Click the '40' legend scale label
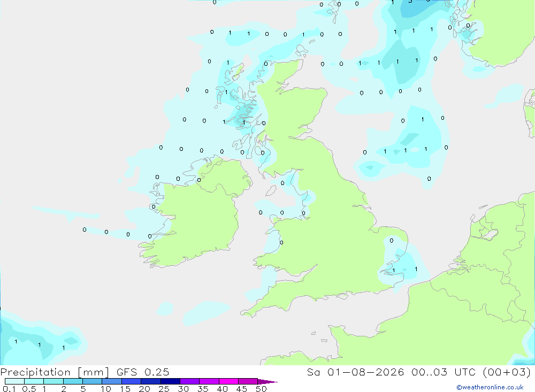The height and width of the screenshot is (392, 535). click(222, 389)
